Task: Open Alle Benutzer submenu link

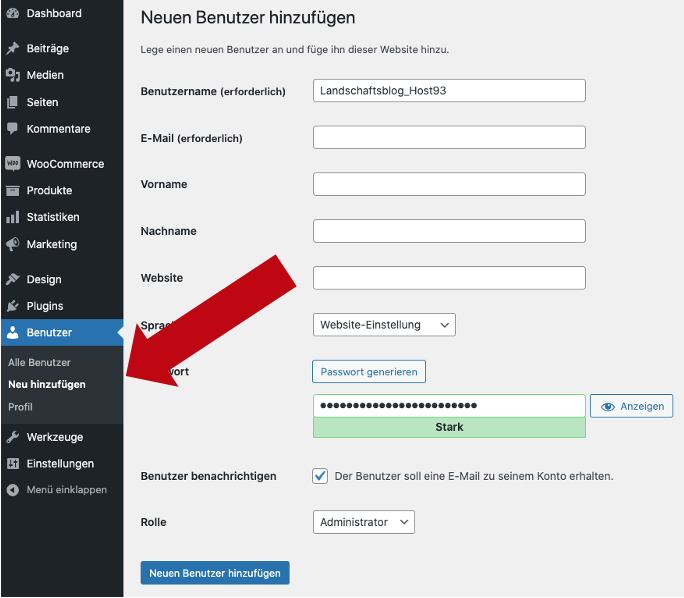Action: pos(39,362)
